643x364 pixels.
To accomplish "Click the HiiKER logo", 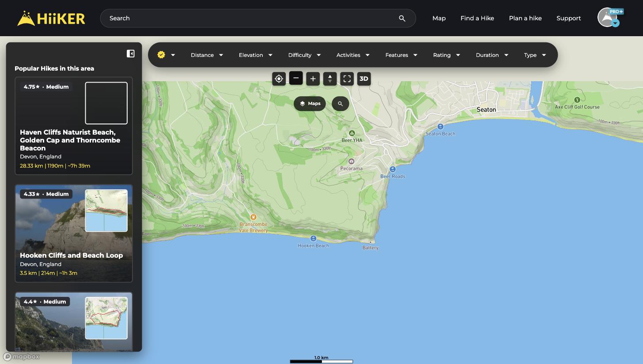I will coord(51,18).
